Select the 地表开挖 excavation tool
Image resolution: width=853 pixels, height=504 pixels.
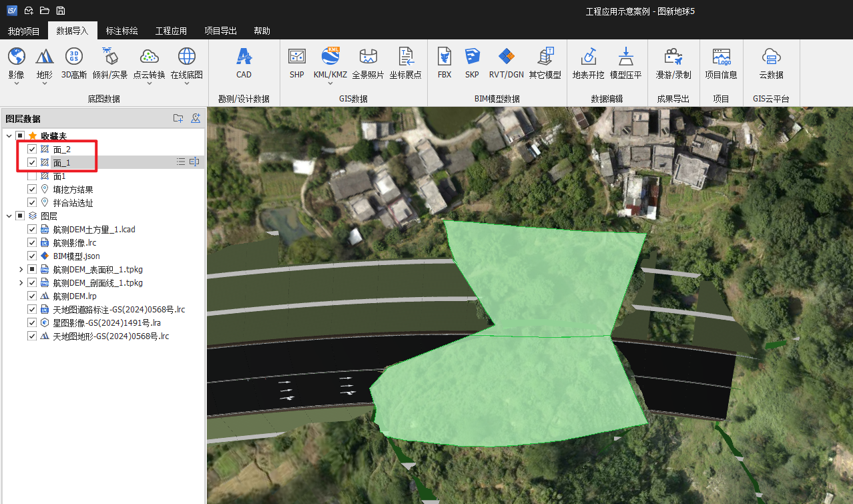click(588, 57)
